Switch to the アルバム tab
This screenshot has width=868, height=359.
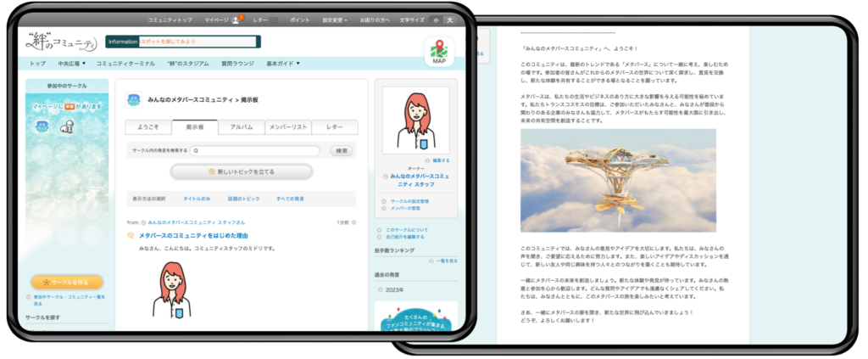pyautogui.click(x=242, y=126)
